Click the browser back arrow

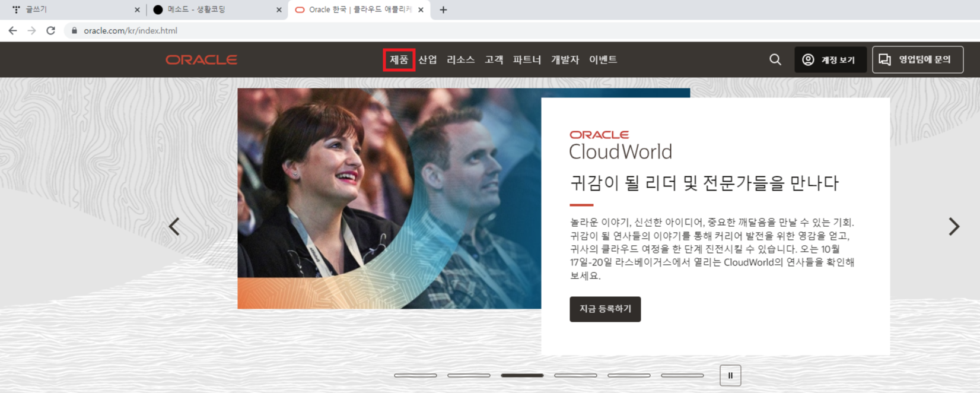(x=12, y=30)
